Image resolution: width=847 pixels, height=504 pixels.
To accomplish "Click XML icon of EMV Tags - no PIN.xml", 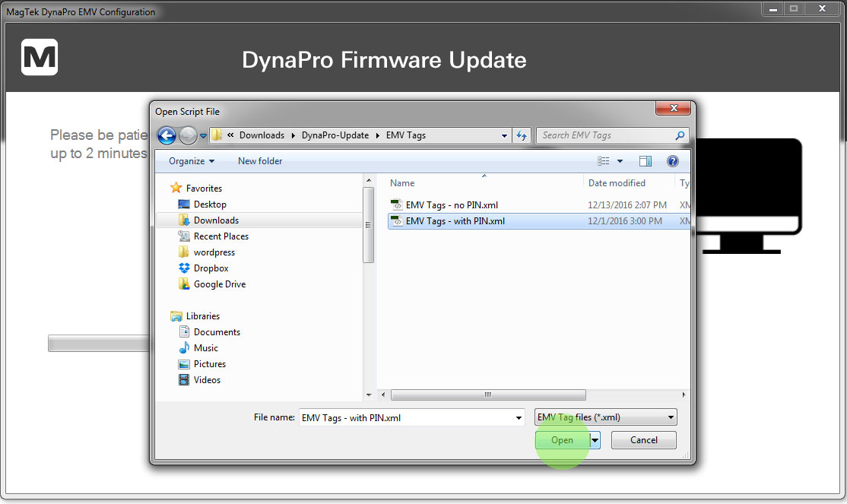I will pyautogui.click(x=397, y=204).
